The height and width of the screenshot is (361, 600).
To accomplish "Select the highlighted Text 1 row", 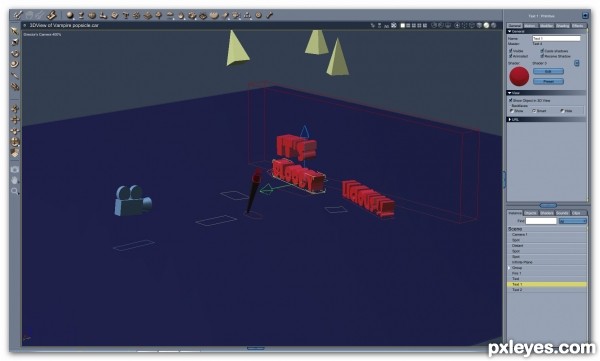I will (x=547, y=284).
